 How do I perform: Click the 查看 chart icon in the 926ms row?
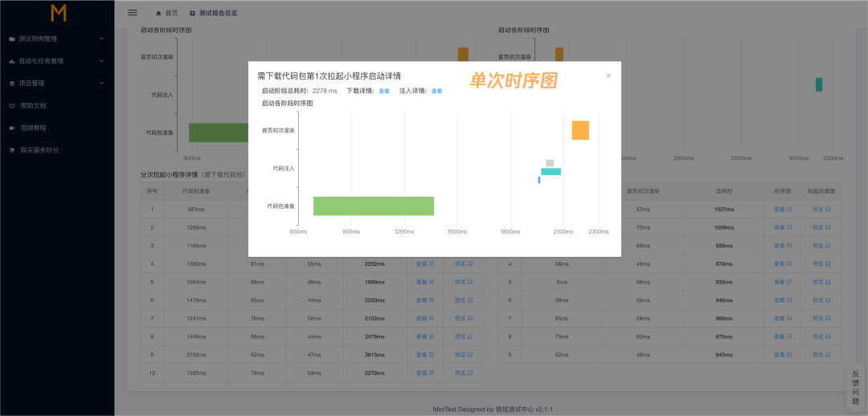pos(789,246)
